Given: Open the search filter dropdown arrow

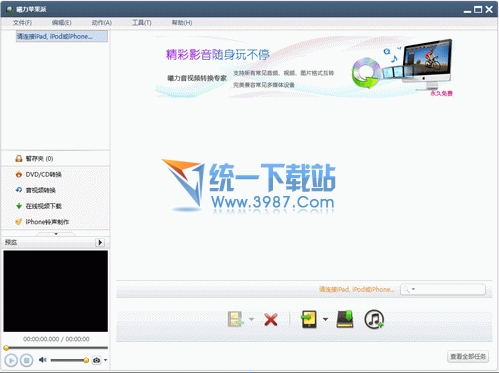Looking at the screenshot, I should pos(413,289).
